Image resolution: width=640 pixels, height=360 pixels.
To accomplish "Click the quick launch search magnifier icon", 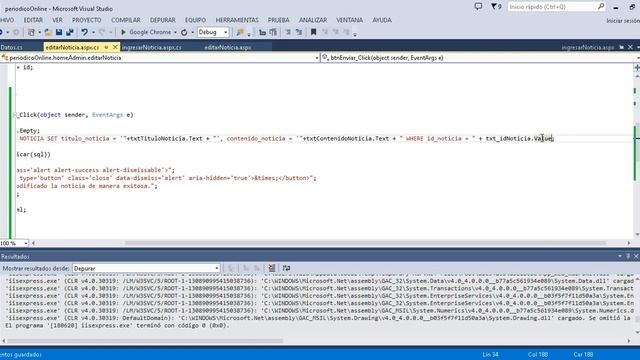I will tap(601, 7).
